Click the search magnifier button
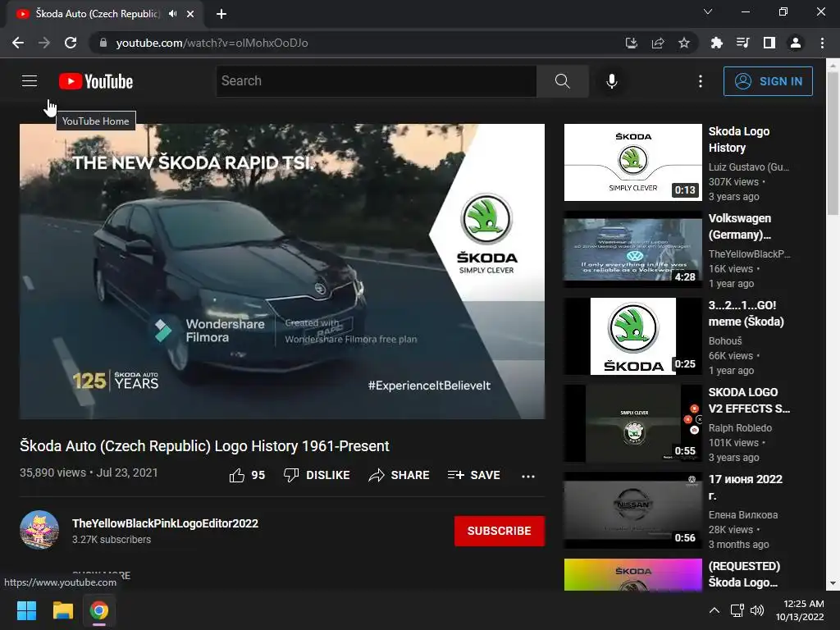The height and width of the screenshot is (630, 840). point(563,81)
